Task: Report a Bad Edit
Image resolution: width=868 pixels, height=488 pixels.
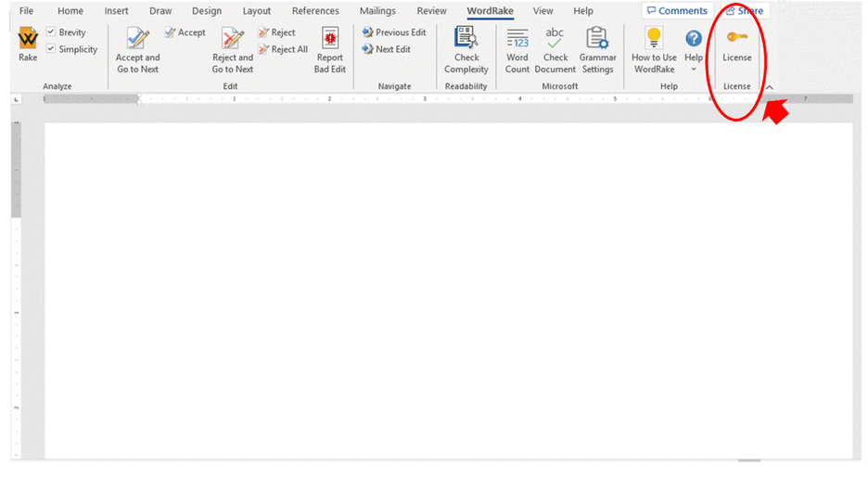Action: (x=330, y=50)
